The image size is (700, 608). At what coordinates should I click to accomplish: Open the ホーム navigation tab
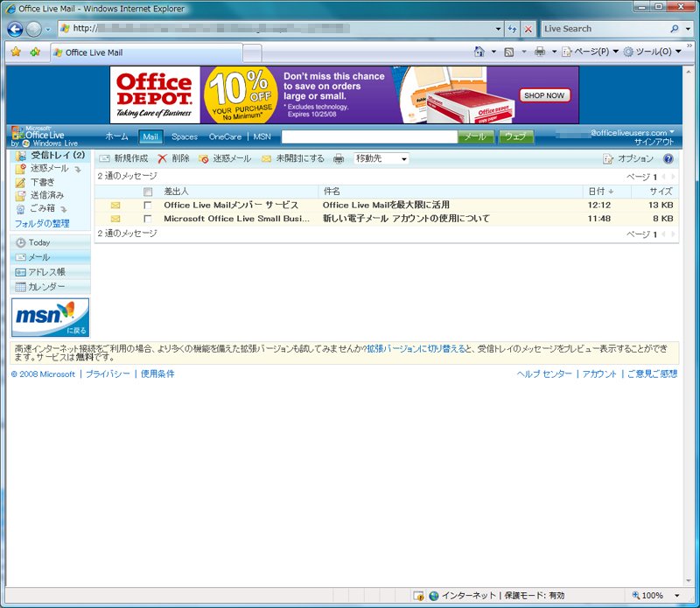(117, 136)
